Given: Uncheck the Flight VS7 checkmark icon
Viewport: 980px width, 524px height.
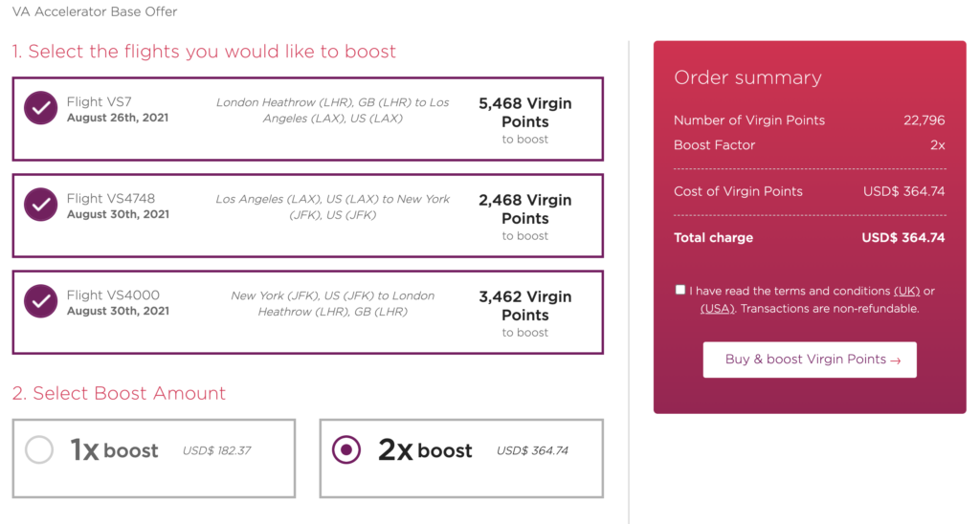Looking at the screenshot, I should 40,108.
